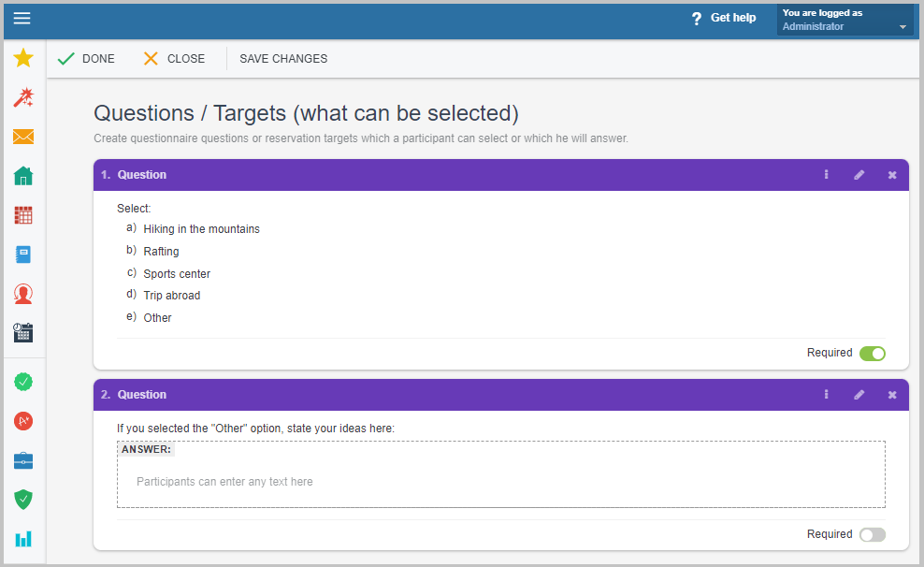The width and height of the screenshot is (924, 567).
Task: Open the blue notebook icon
Action: [23, 254]
